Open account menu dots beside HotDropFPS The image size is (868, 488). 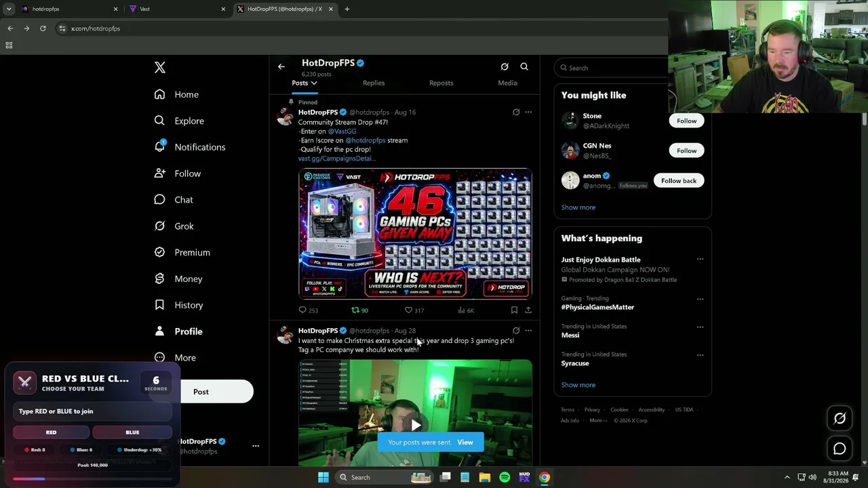(256, 446)
